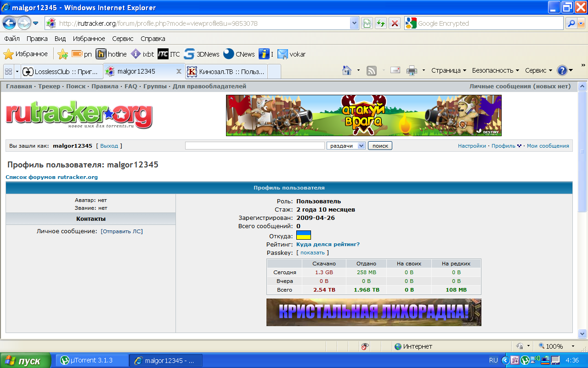Open the Список форумов rutracker.org link
Viewport: 588px width, 368px height.
click(x=51, y=177)
